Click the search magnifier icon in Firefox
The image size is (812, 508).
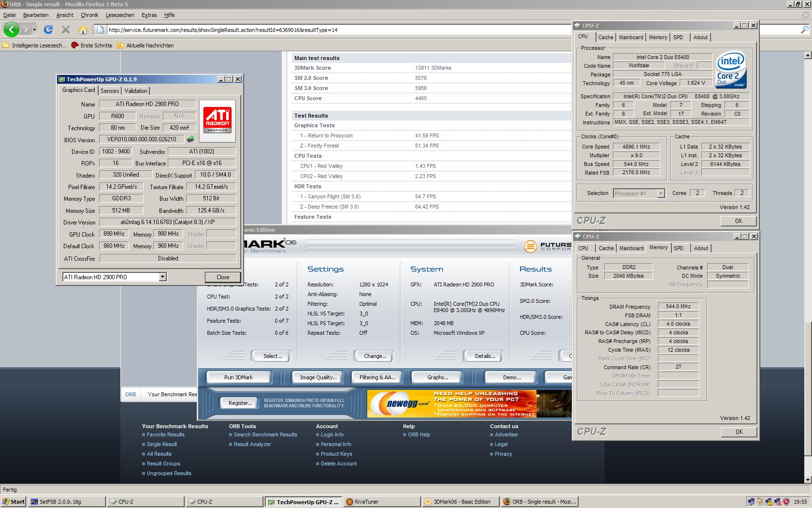pyautogui.click(x=805, y=30)
